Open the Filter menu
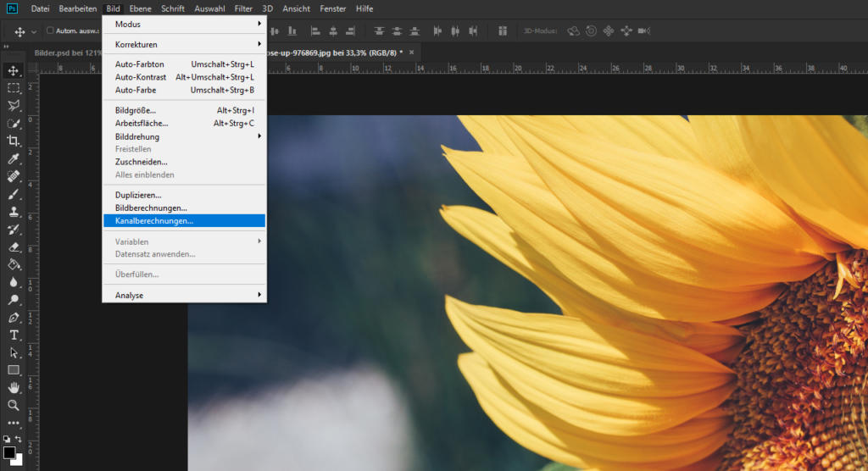The height and width of the screenshot is (471, 868). coord(243,8)
